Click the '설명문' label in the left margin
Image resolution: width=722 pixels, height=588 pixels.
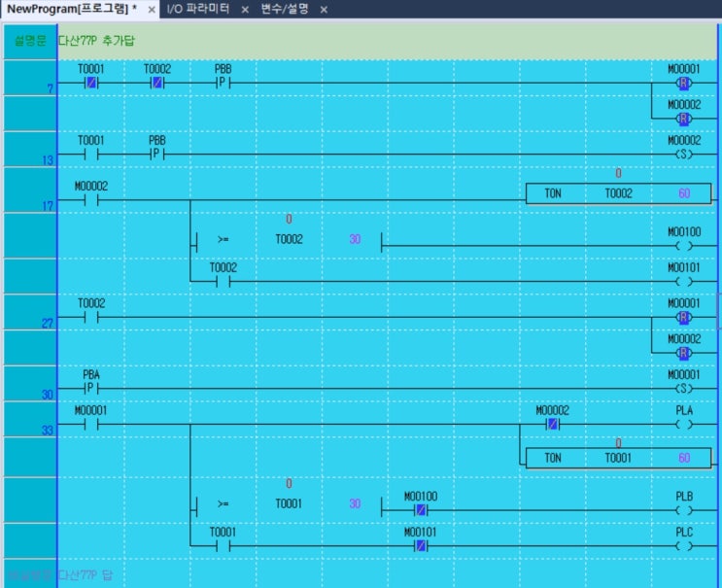pos(30,41)
